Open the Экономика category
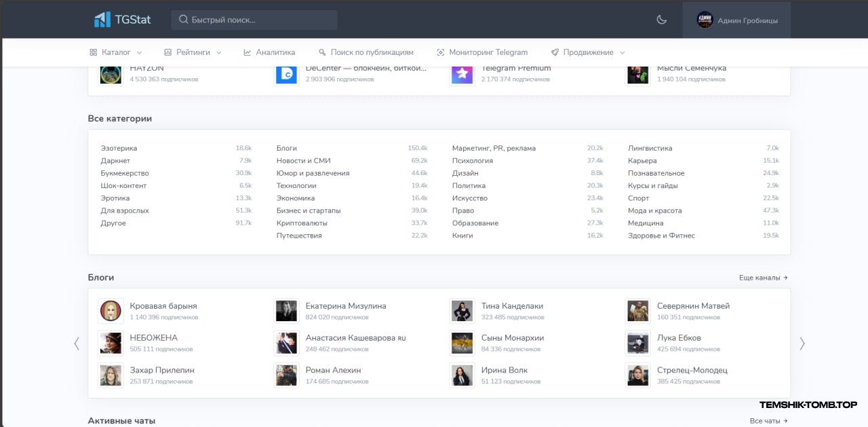The width and height of the screenshot is (868, 427). point(296,198)
